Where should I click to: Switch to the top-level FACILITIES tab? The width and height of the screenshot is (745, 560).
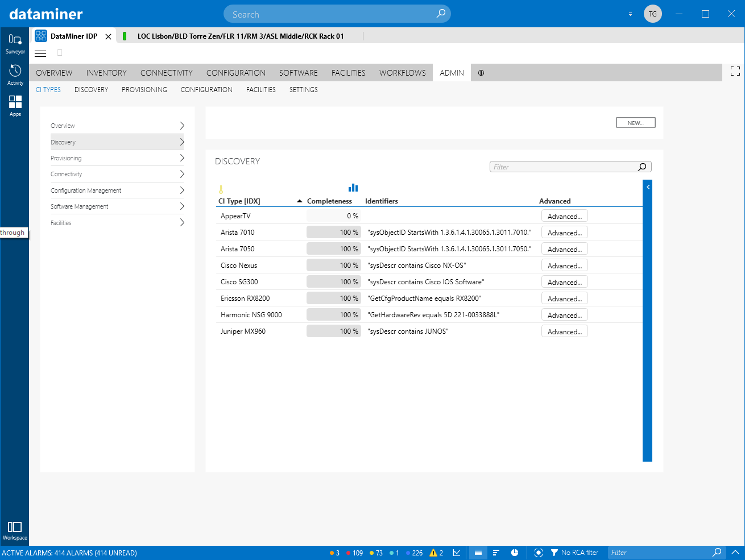pos(349,73)
